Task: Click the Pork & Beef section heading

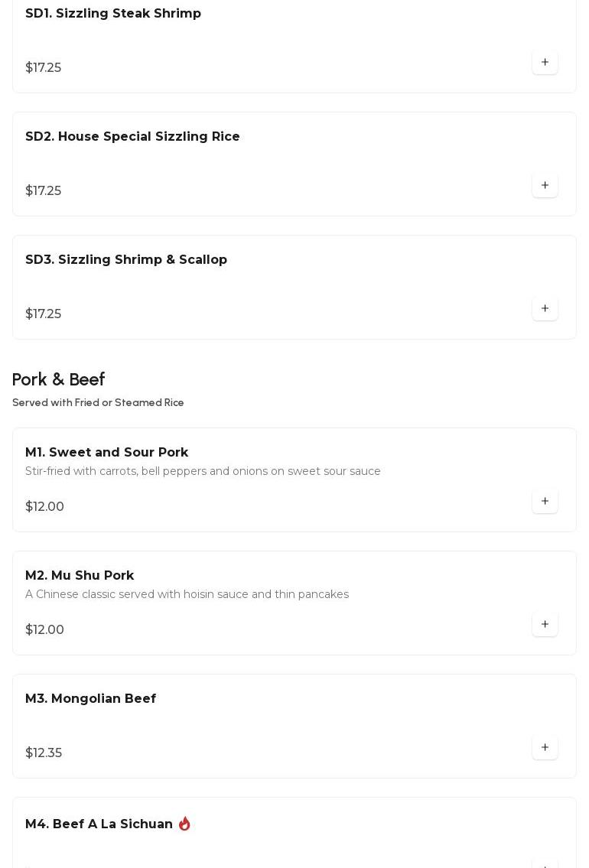Action: pos(58,380)
